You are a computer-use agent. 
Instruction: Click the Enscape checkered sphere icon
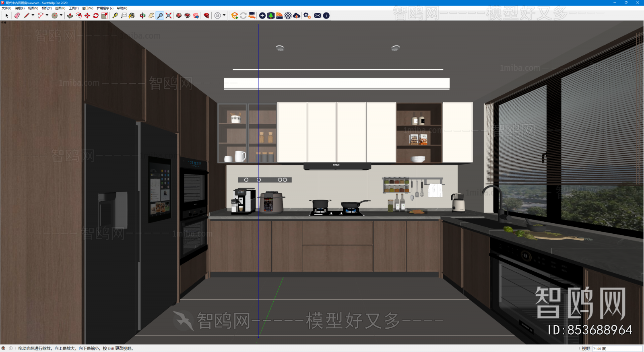point(288,16)
